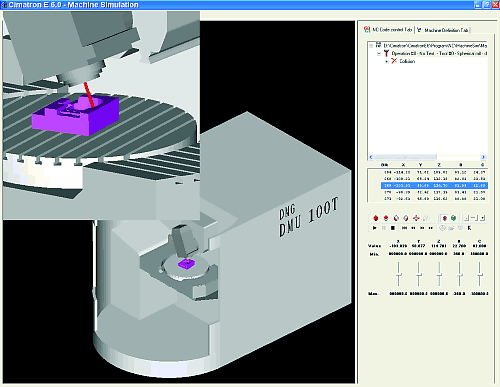Toggle the pressed red machine view button
Screen dimensions: 500x387
click(x=444, y=218)
